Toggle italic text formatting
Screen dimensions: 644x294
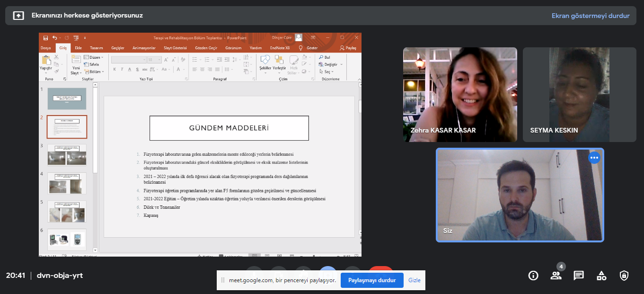(122, 69)
